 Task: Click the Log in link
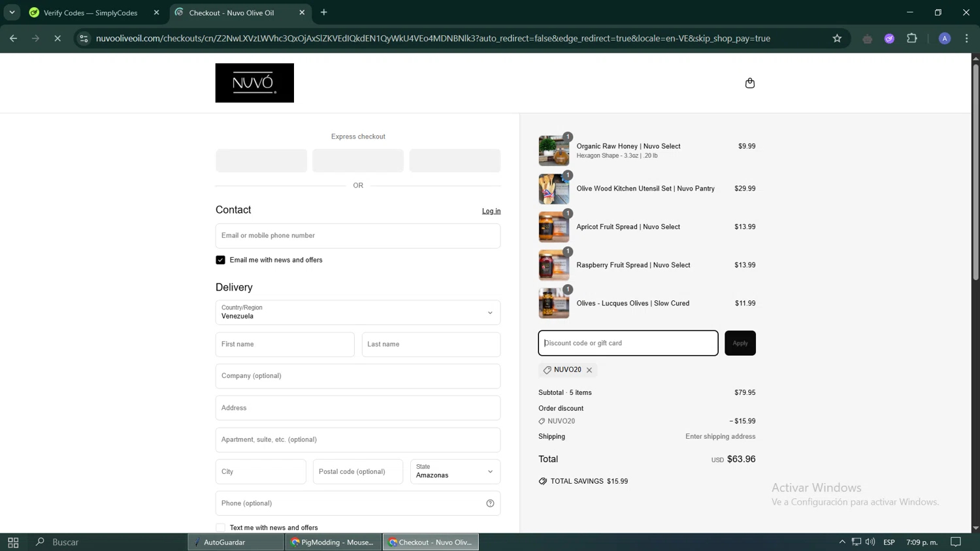(x=491, y=211)
